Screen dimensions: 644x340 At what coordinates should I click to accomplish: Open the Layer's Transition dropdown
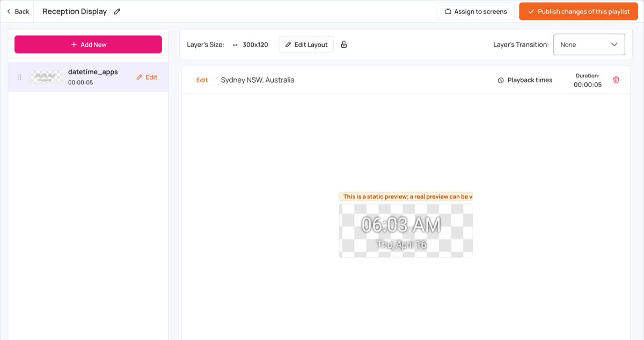[x=589, y=45]
